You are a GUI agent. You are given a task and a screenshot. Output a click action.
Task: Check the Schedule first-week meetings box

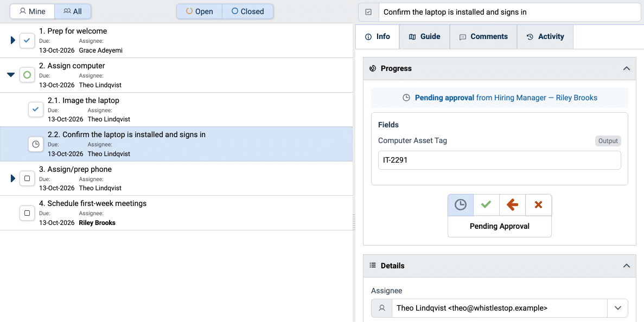point(27,213)
